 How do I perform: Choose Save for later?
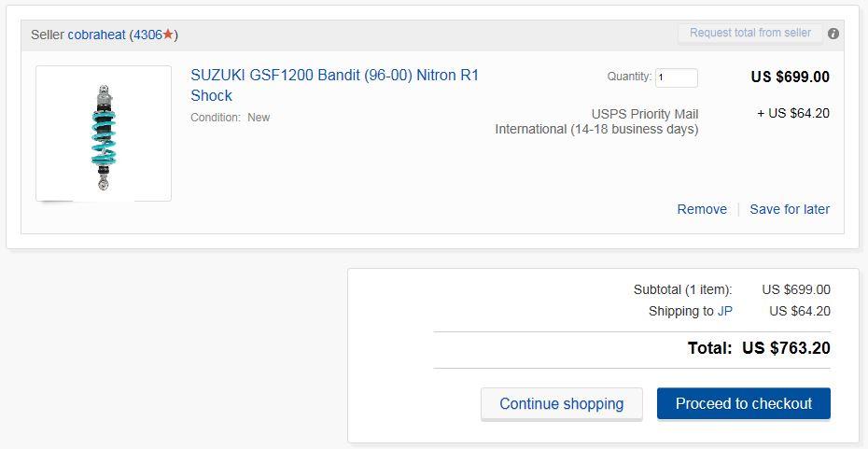point(790,209)
